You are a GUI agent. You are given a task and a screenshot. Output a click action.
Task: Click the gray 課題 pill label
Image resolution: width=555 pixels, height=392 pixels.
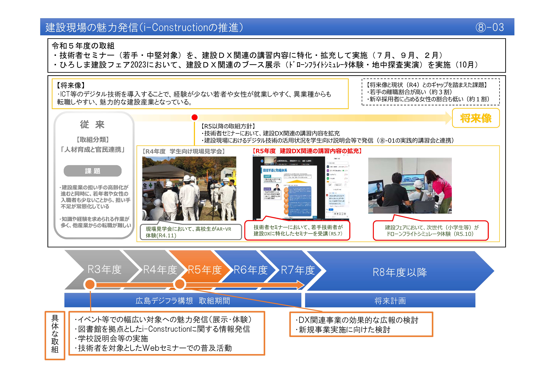[93, 171]
